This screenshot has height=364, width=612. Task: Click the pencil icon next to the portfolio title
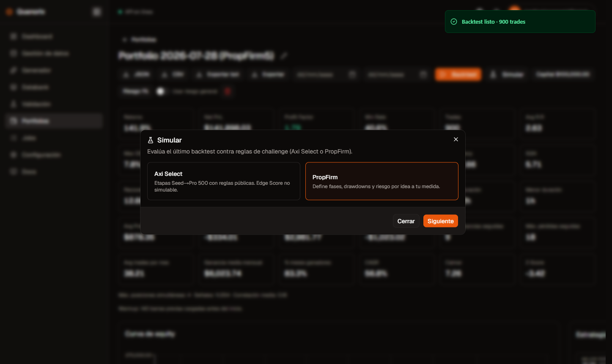pos(284,56)
